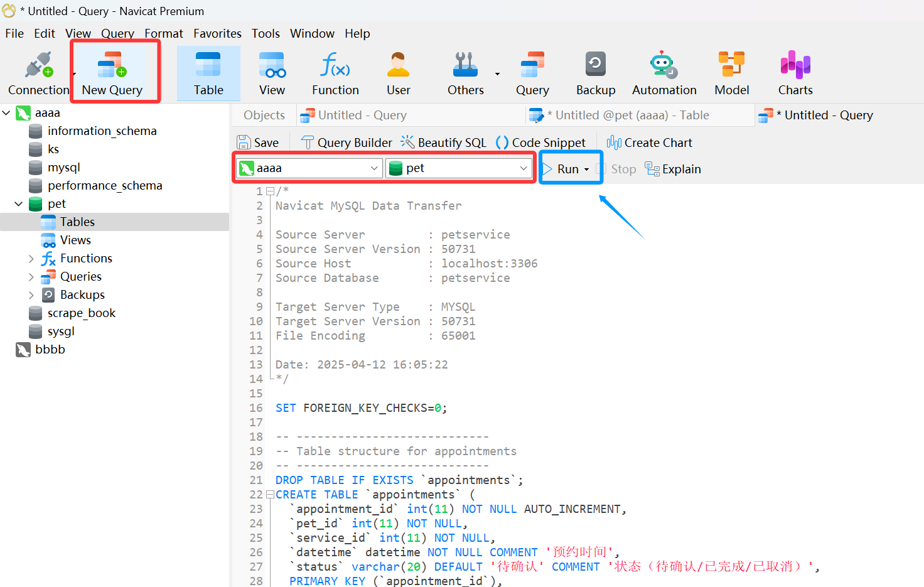The height and width of the screenshot is (587, 924).
Task: Select the performance_schema database
Action: (x=104, y=186)
